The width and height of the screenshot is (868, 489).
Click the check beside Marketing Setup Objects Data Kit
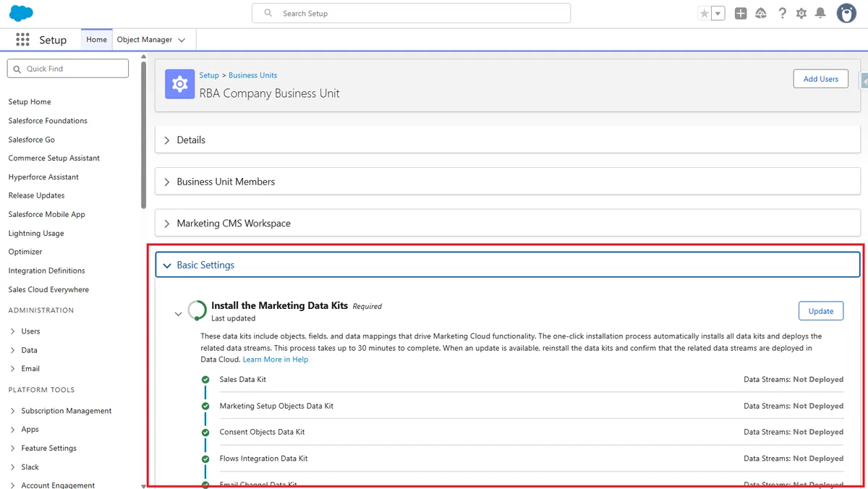pyautogui.click(x=205, y=406)
